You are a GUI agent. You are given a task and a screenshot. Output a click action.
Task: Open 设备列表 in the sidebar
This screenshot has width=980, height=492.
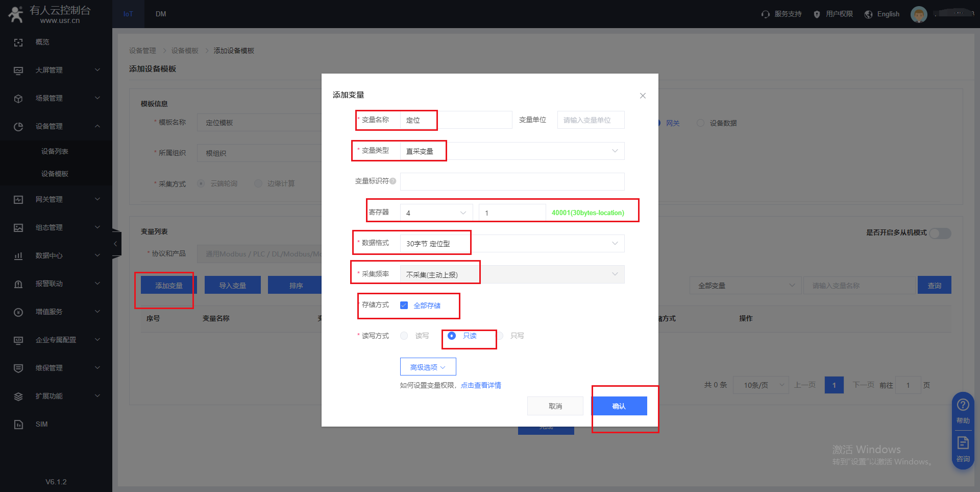click(55, 151)
